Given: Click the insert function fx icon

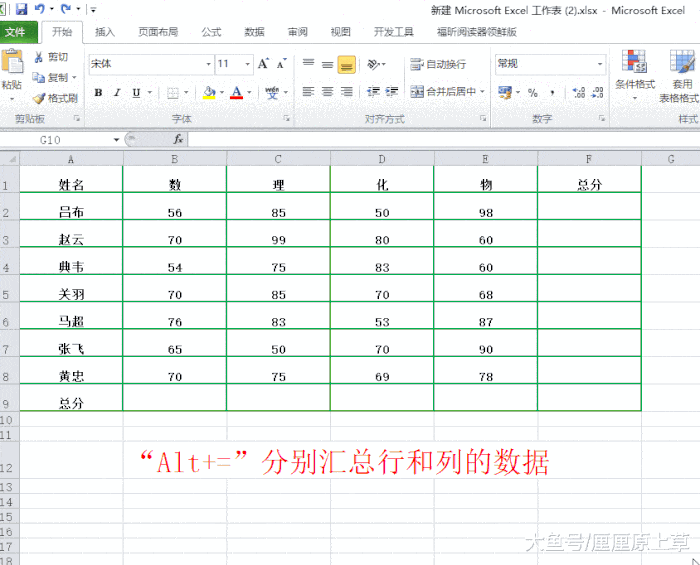Looking at the screenshot, I should (179, 140).
